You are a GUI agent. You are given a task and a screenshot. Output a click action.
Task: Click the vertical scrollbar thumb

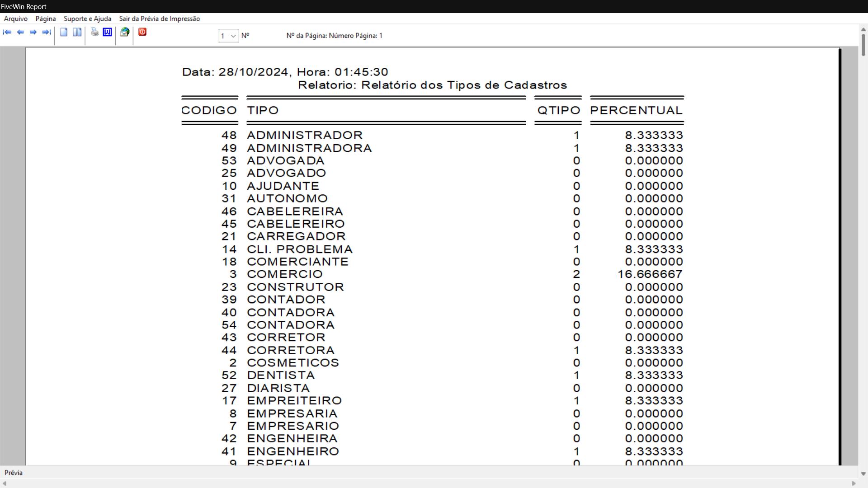[x=863, y=45]
